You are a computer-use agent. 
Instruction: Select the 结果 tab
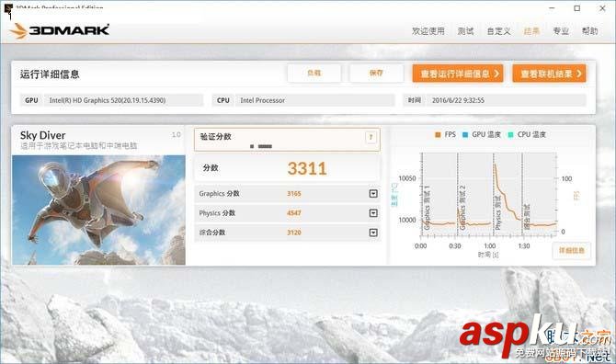click(531, 31)
